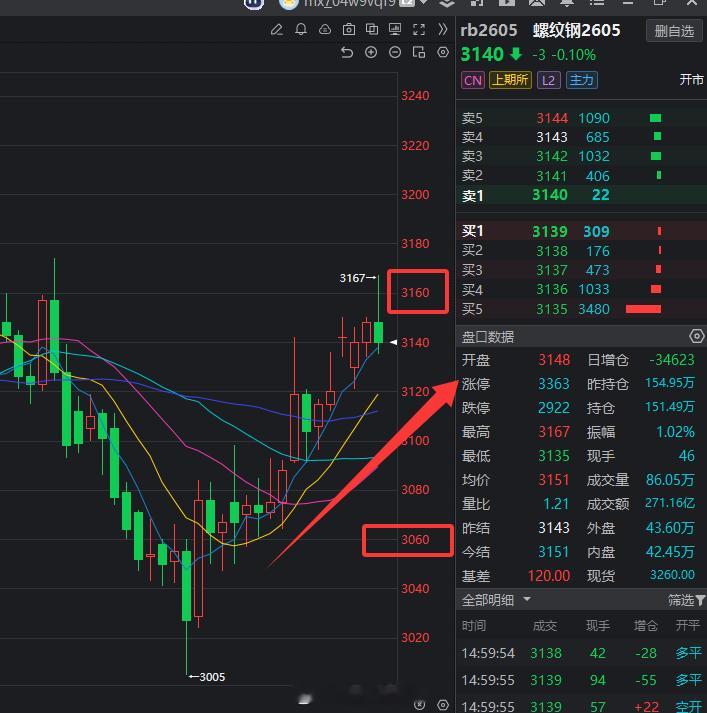Click the layers stack icon in title bar
Viewport: 707px width, 713px height.
pyautogui.click(x=447, y=3)
